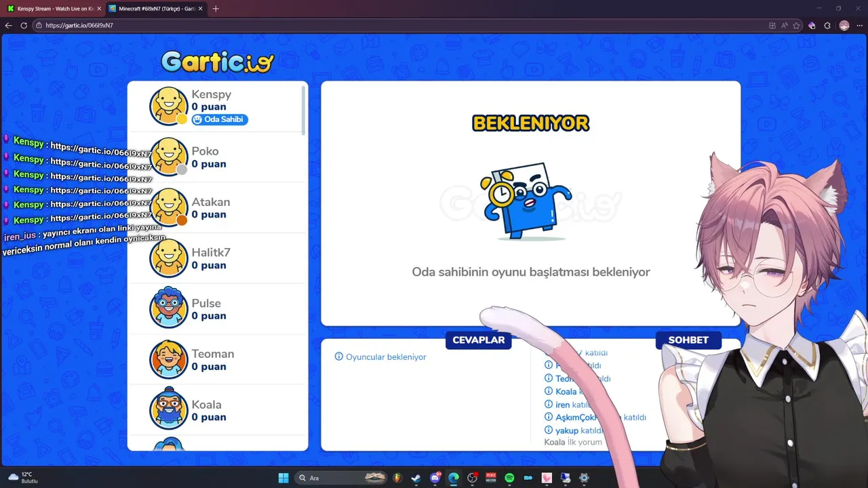
Task: Reload the current page
Action: click(24, 25)
